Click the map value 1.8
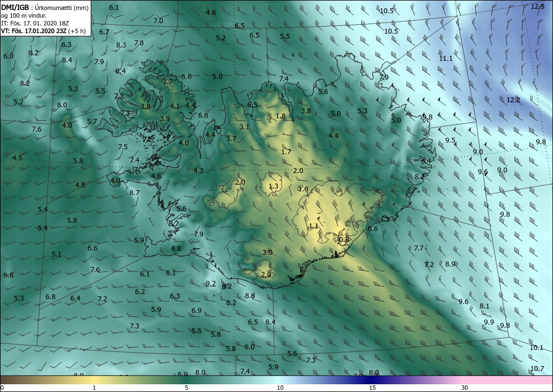 click(x=280, y=116)
